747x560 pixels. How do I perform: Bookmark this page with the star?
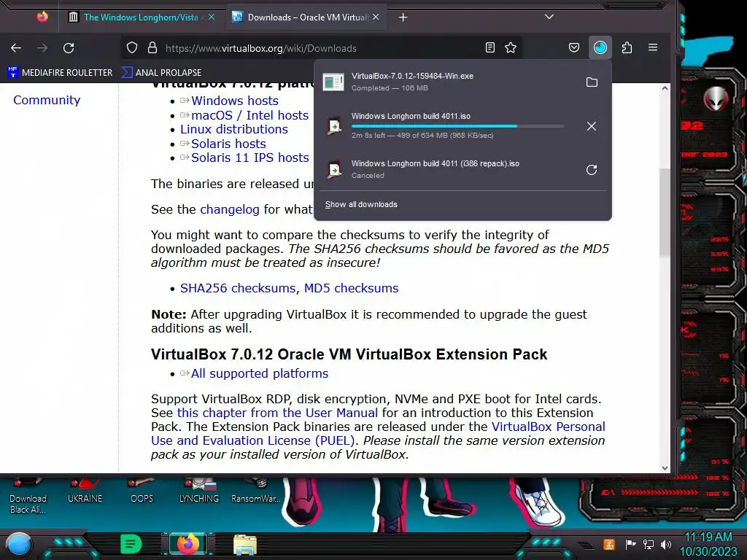pos(511,47)
